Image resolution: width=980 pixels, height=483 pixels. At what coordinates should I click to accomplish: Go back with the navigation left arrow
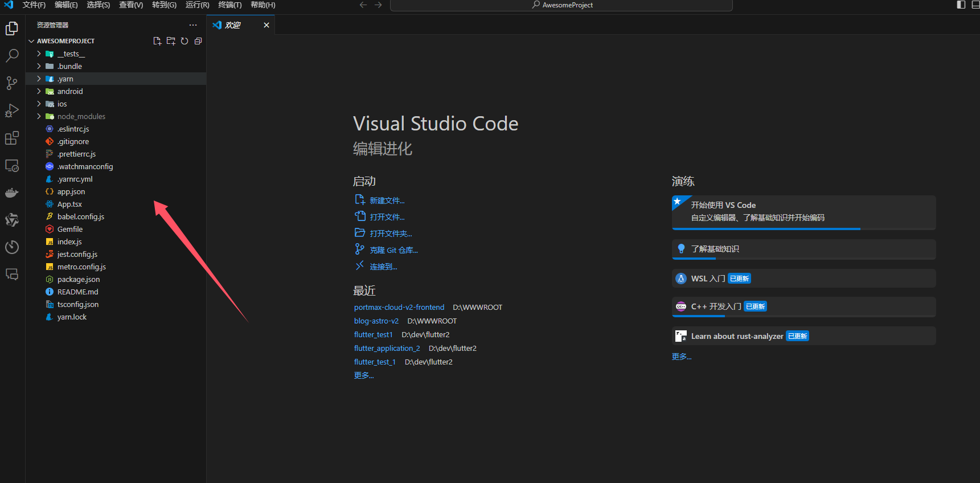[363, 5]
